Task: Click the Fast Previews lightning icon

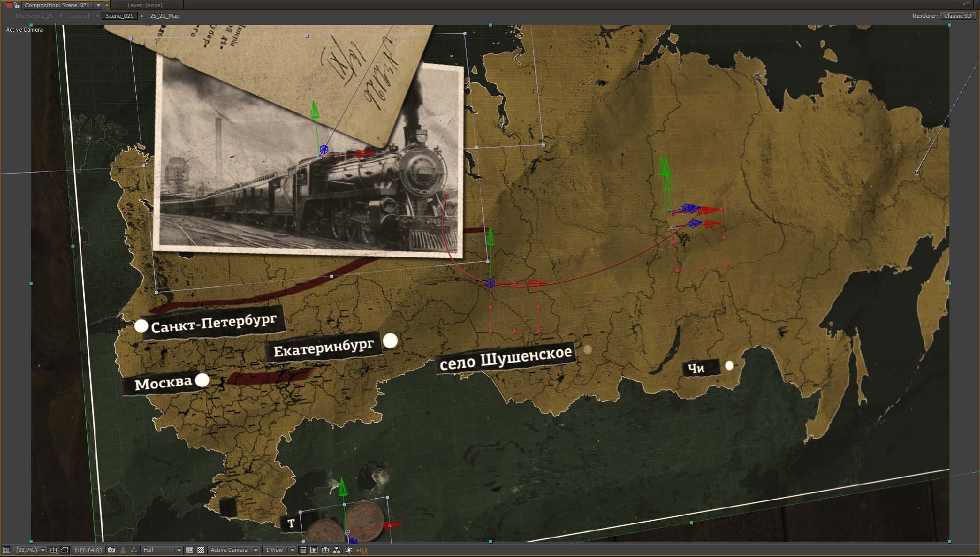Action: (x=314, y=550)
